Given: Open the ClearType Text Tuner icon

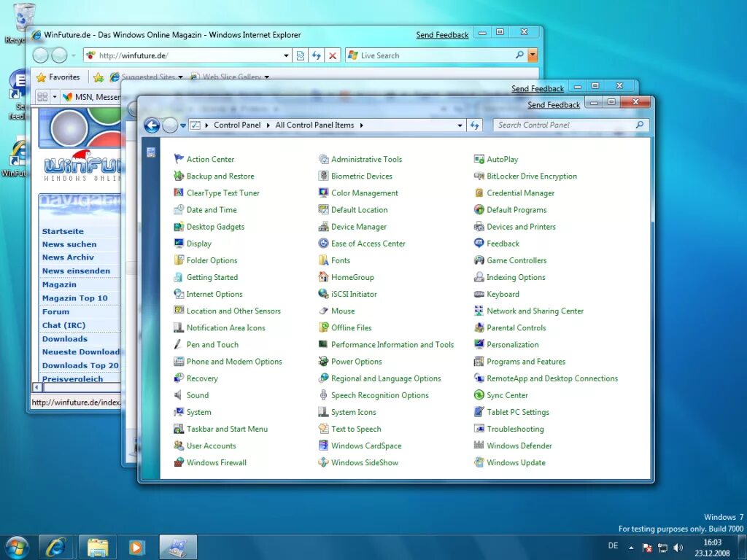Looking at the screenshot, I should (x=179, y=192).
